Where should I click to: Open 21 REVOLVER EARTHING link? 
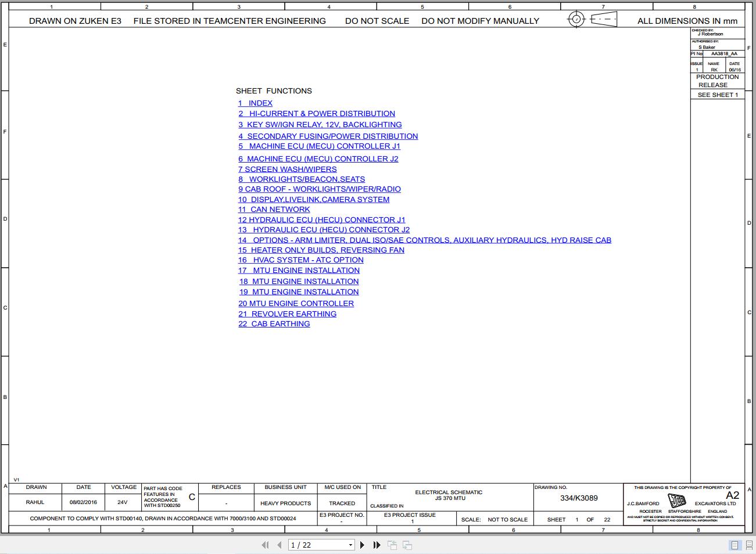click(x=287, y=314)
